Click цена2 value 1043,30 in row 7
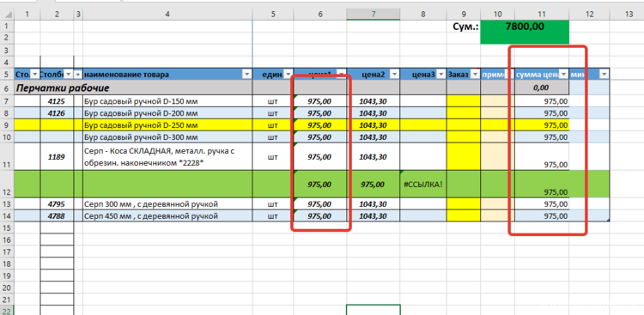 [x=374, y=101]
